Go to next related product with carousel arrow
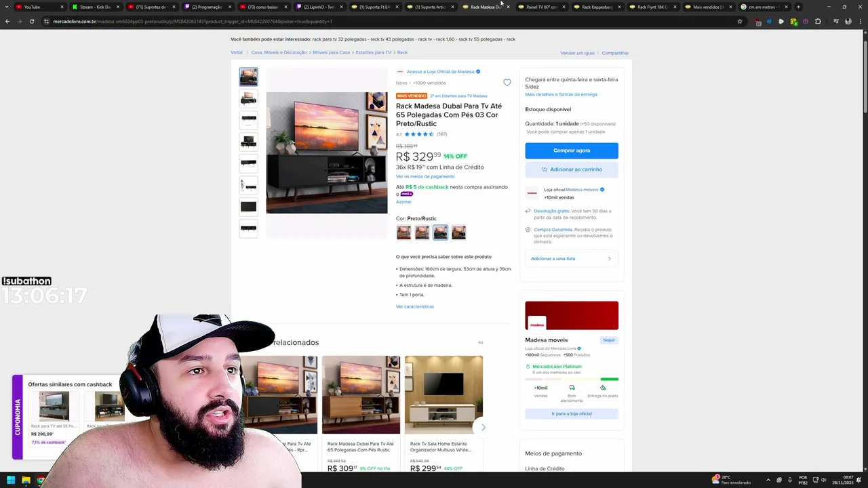Viewport: 868px width, 488px height. pos(483,427)
